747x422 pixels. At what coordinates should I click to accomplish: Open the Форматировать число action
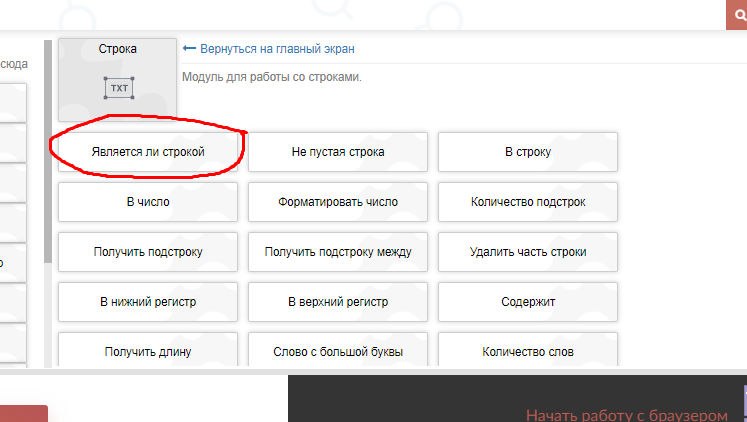(x=338, y=202)
